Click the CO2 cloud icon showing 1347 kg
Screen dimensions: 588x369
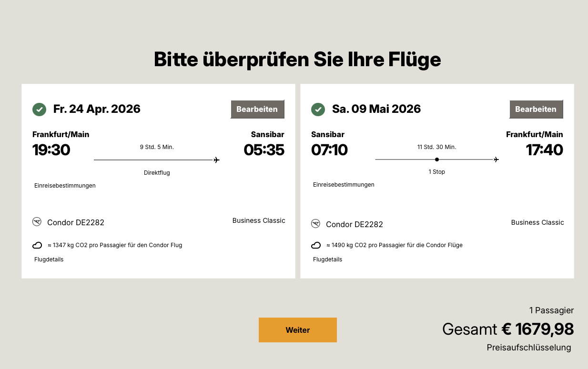(x=37, y=246)
